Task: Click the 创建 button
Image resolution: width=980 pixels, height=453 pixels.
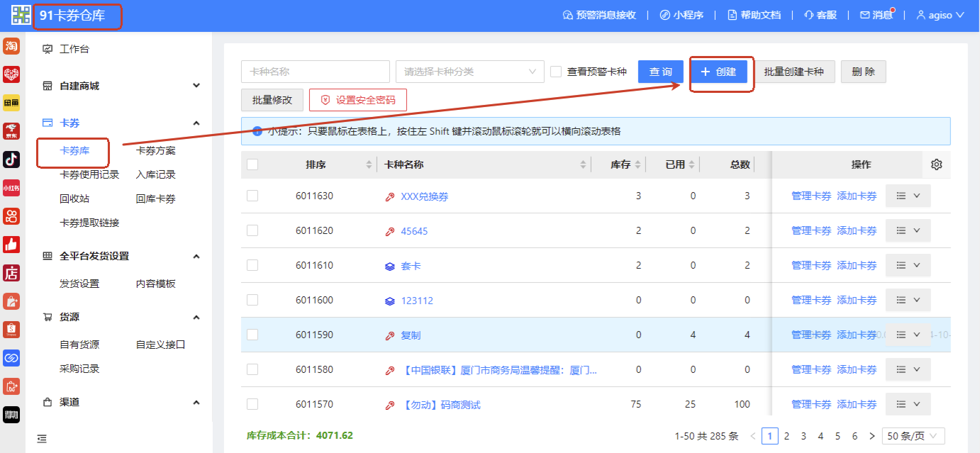Action: [x=719, y=72]
